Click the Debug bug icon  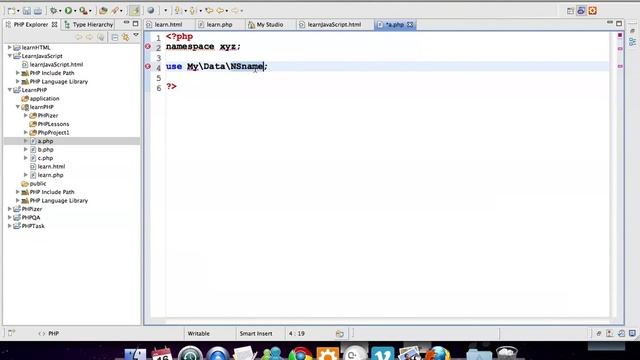[x=53, y=11]
